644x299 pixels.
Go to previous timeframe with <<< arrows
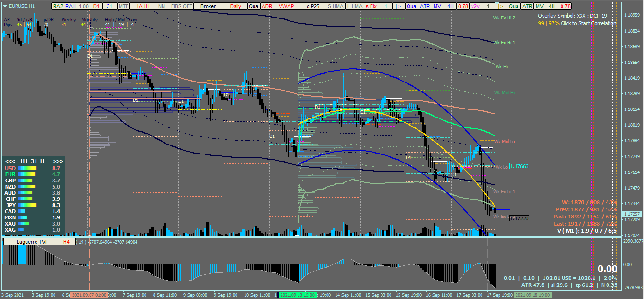(x=10, y=161)
